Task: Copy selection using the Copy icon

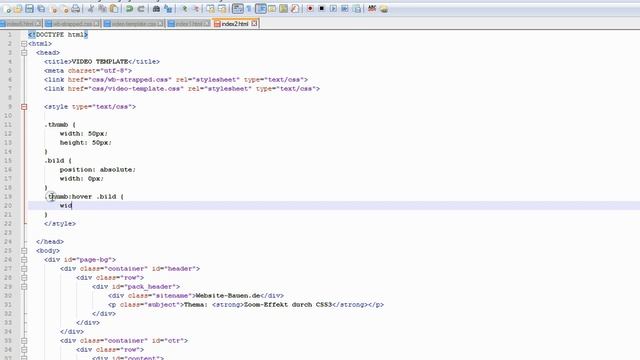Action: (102, 9)
